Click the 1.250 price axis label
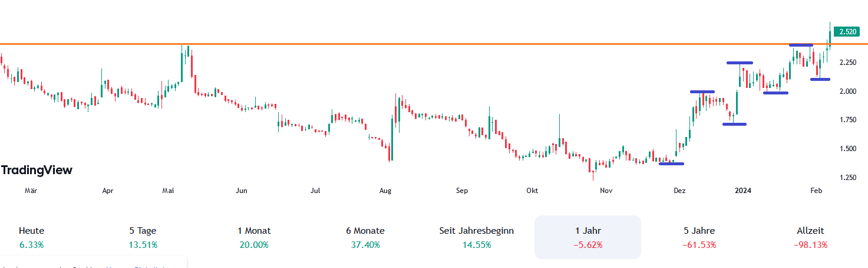 click(847, 177)
